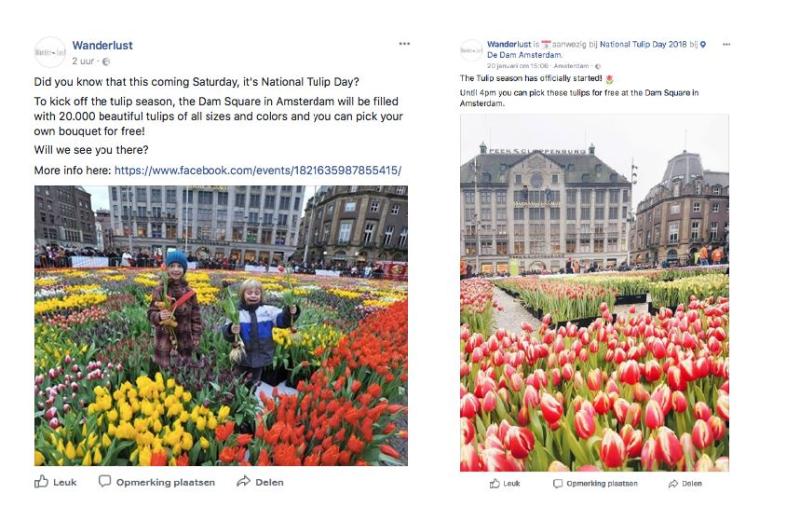Screen dimensions: 800x521
Task: Open the red tulips Dam Square photo
Action: (x=594, y=293)
